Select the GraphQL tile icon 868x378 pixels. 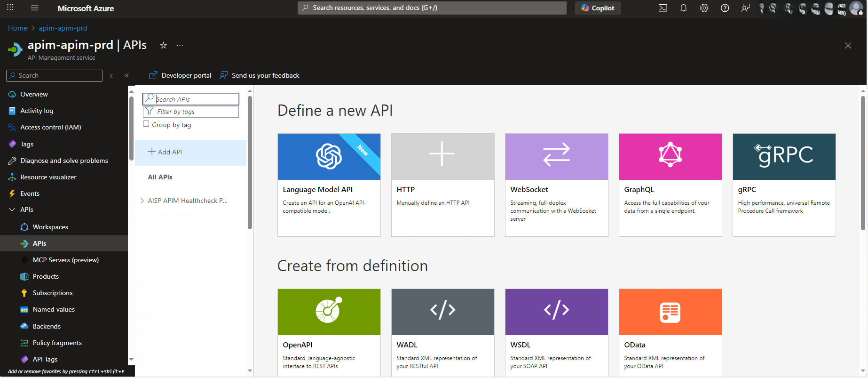671,154
